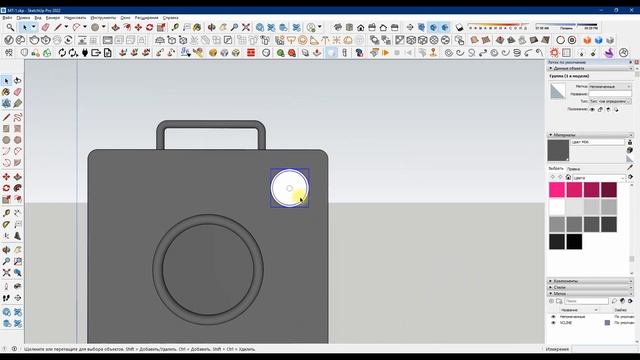Click the eyedropper sample paint icon
The height and width of the screenshot is (360, 640).
(630, 167)
